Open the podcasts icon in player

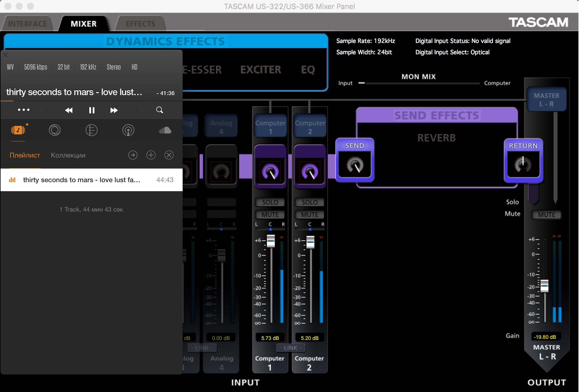click(128, 130)
